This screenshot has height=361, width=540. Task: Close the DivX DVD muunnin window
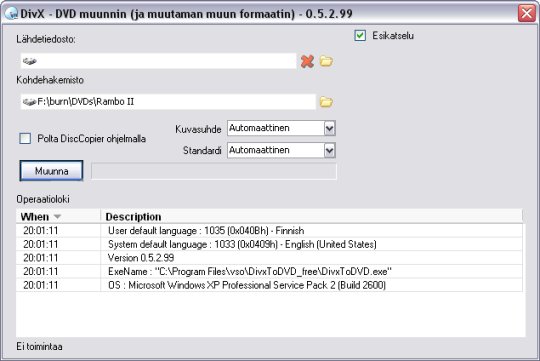(527, 14)
